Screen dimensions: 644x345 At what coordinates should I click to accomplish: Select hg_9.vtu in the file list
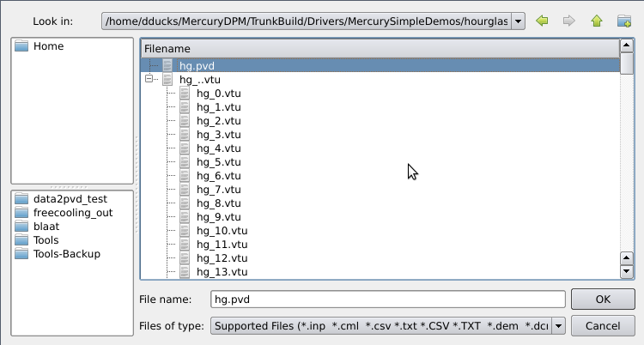pyautogui.click(x=218, y=217)
